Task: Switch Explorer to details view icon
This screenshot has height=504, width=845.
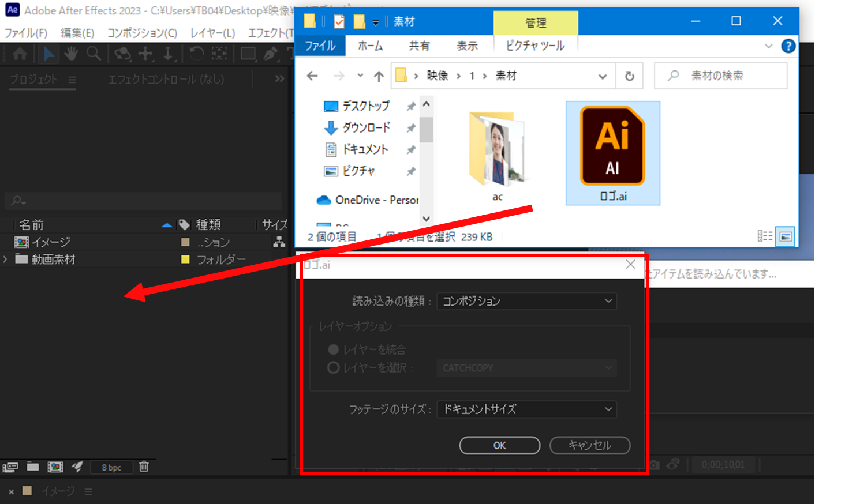Action: (765, 236)
